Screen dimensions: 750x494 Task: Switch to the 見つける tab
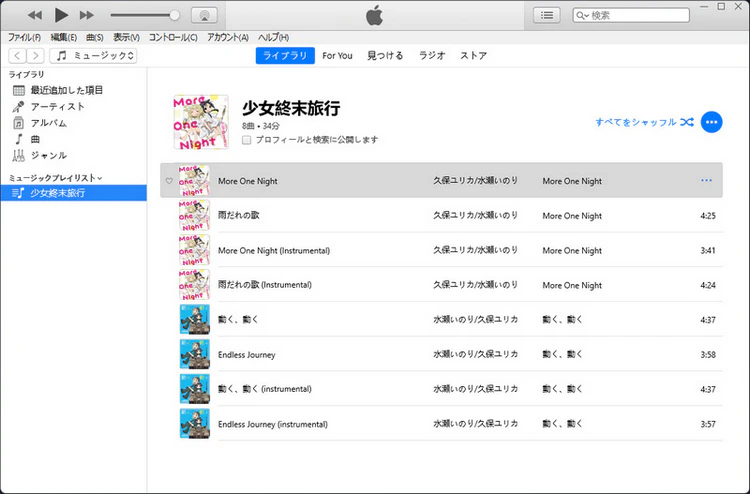pyautogui.click(x=385, y=55)
